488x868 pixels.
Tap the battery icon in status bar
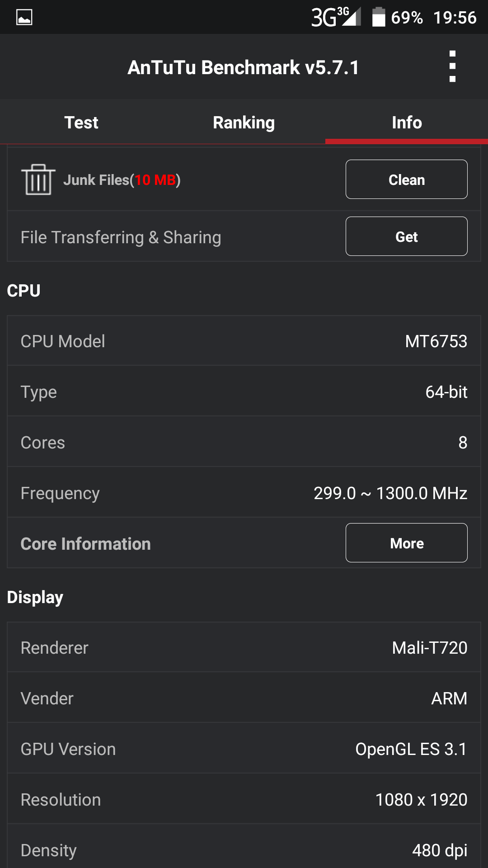tap(379, 17)
